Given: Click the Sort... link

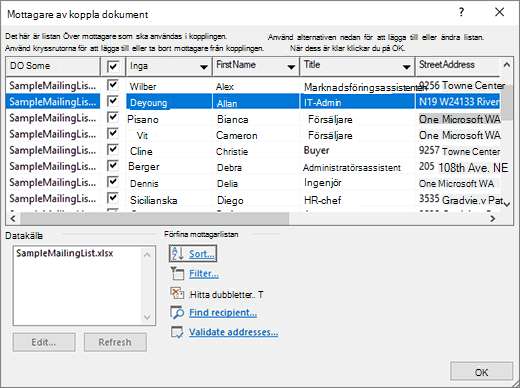Looking at the screenshot, I should click(202, 254).
